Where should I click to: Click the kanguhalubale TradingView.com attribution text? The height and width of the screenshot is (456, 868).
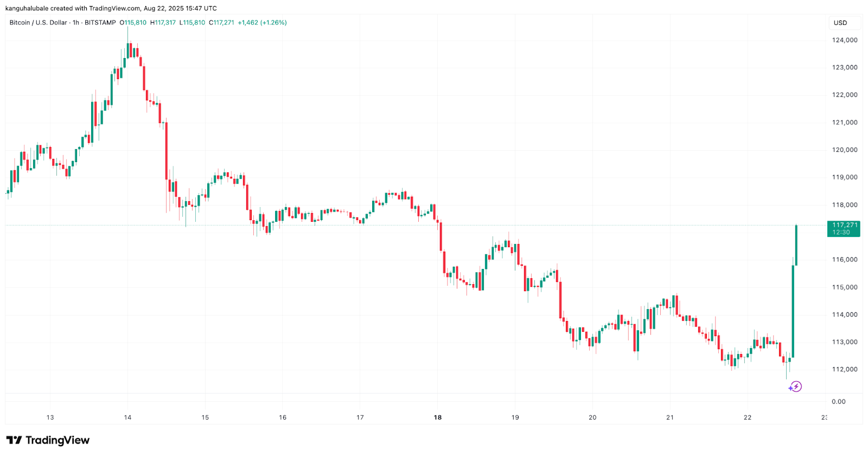[x=111, y=8]
